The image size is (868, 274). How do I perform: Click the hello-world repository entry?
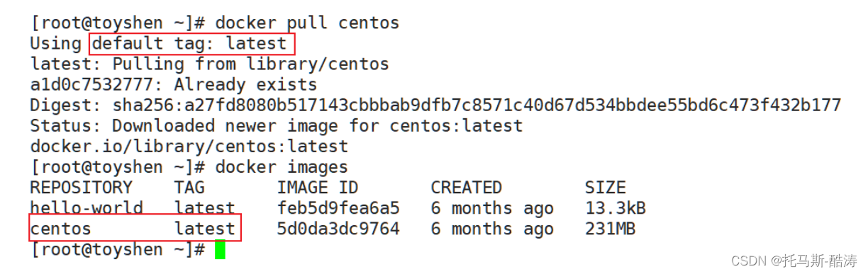point(87,208)
